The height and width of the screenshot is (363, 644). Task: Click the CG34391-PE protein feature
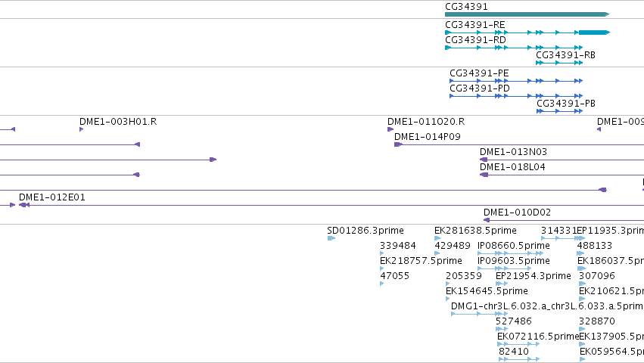click(x=516, y=81)
